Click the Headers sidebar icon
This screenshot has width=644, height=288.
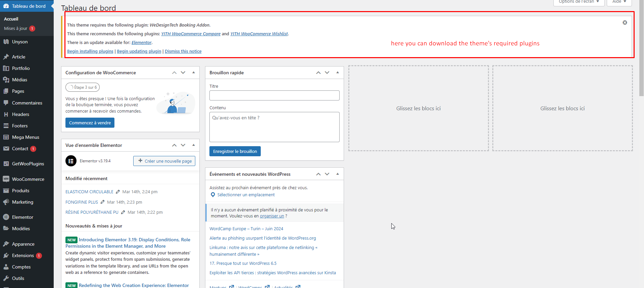6,114
